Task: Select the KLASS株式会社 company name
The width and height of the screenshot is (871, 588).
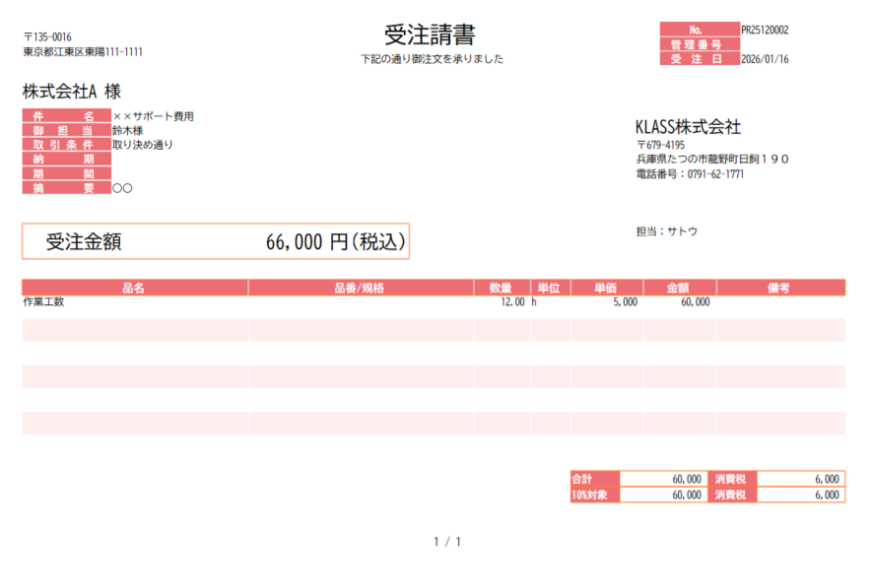Action: pos(688,127)
